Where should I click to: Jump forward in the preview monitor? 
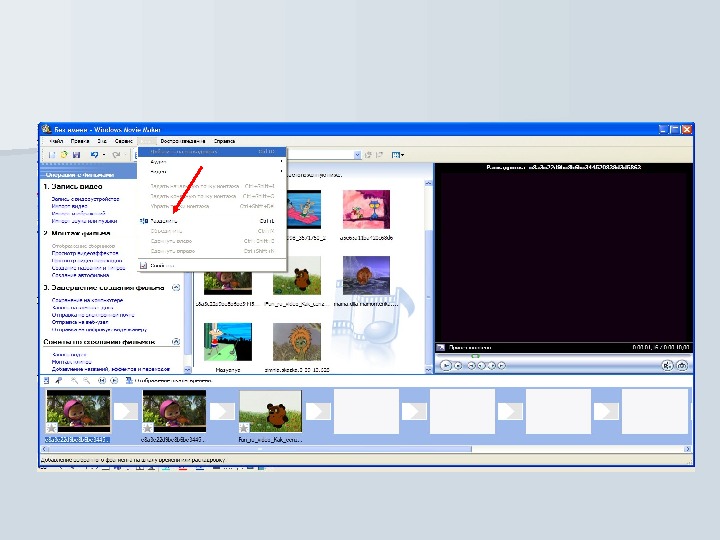pos(501,366)
